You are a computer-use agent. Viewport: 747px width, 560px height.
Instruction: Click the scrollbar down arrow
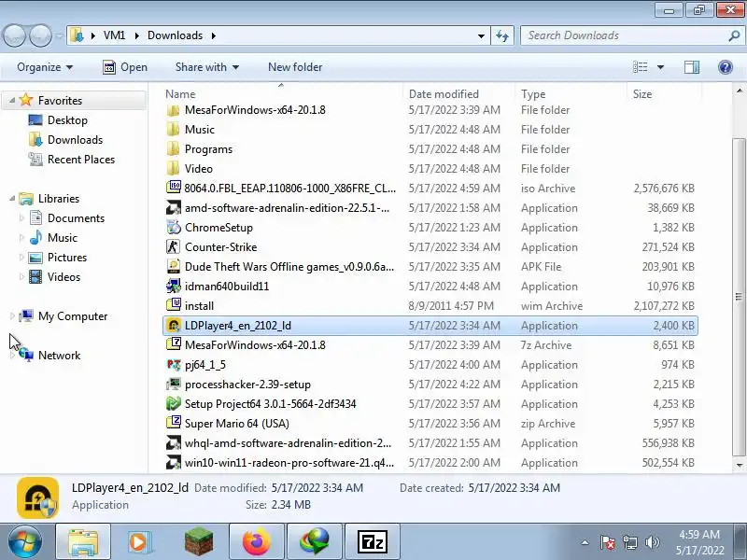click(739, 465)
